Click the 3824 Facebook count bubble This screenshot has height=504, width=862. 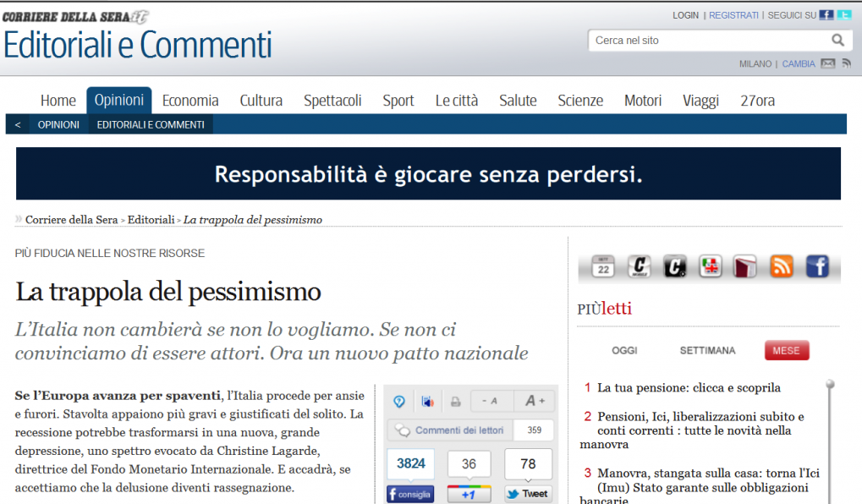(x=410, y=463)
